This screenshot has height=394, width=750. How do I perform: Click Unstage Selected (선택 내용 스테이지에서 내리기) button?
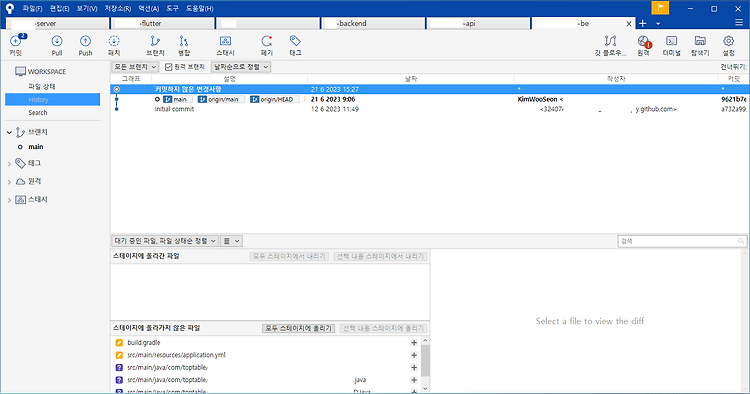coord(380,256)
